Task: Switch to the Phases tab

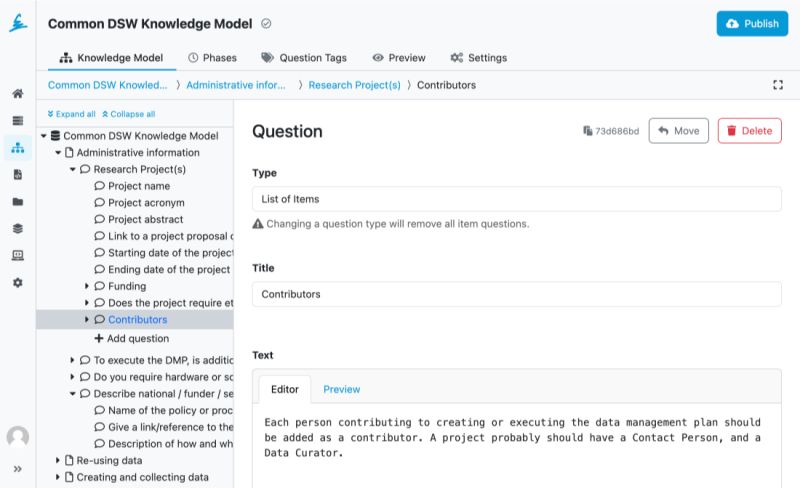Action: tap(213, 58)
